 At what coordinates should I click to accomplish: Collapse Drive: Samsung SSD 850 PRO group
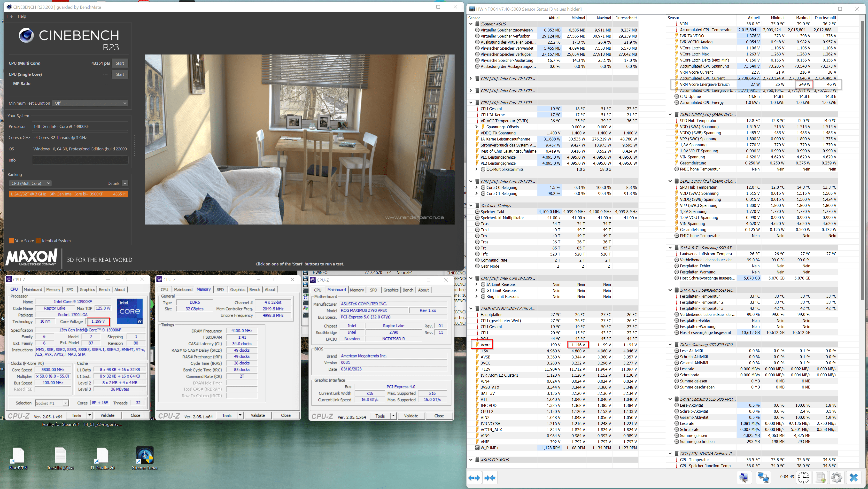670,345
